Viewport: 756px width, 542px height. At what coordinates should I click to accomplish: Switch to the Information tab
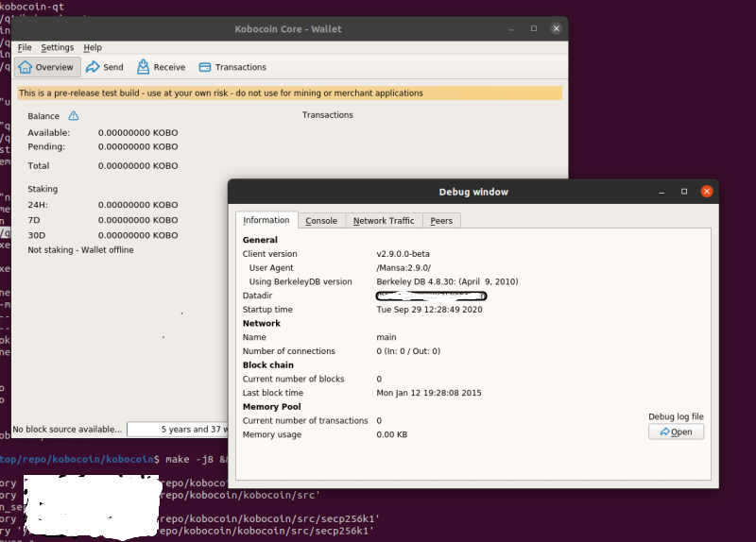click(x=266, y=220)
